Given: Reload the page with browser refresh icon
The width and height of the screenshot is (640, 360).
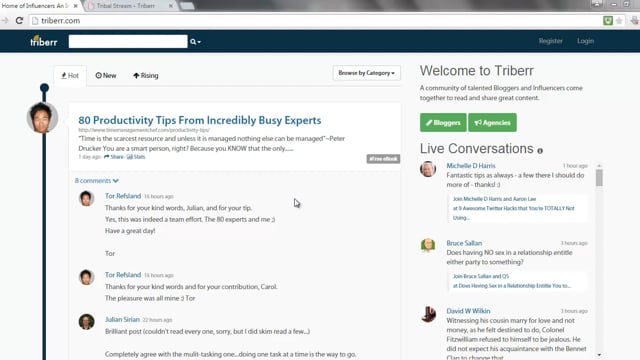Looking at the screenshot, I should click(19, 20).
